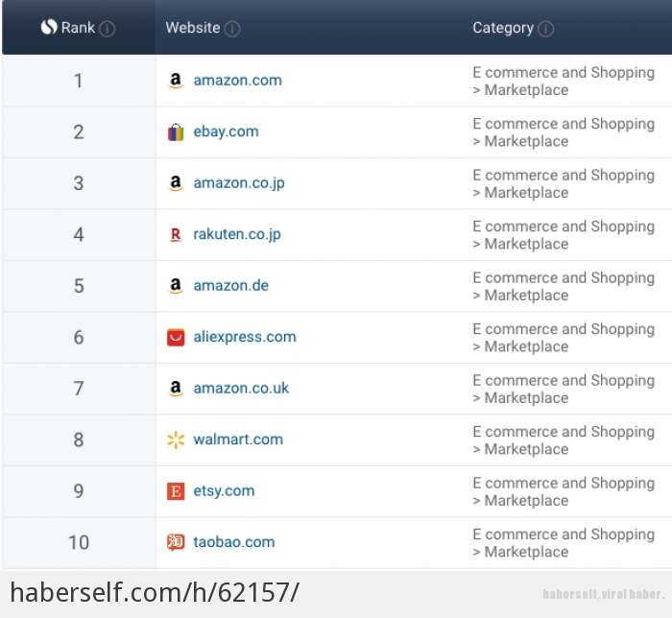The width and height of the screenshot is (672, 618).
Task: Click the Rank column info icon
Action: [x=107, y=29]
